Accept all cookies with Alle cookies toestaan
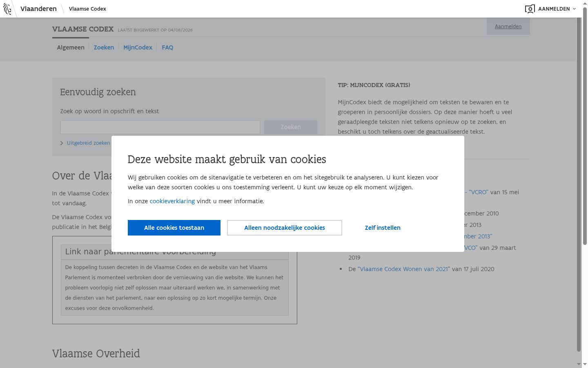Image resolution: width=588 pixels, height=368 pixels. (x=174, y=228)
